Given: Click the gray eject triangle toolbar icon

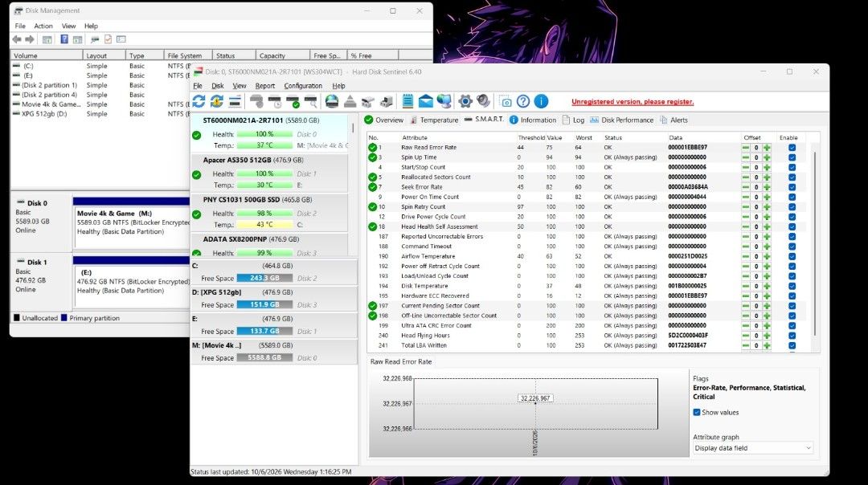Looking at the screenshot, I should pyautogui.click(x=350, y=101).
